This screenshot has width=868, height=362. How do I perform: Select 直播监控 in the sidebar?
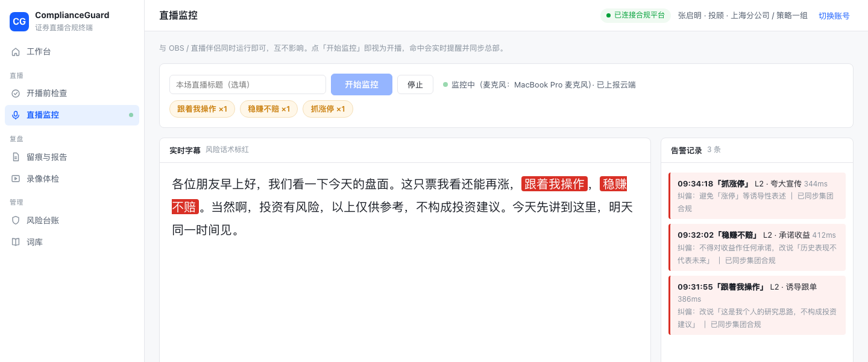pos(72,115)
